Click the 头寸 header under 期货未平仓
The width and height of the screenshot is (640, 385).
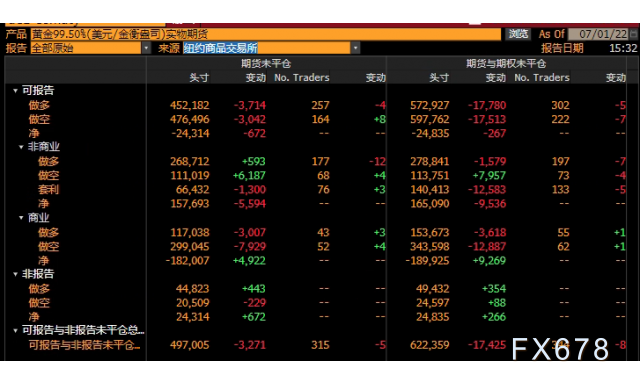[x=199, y=78]
